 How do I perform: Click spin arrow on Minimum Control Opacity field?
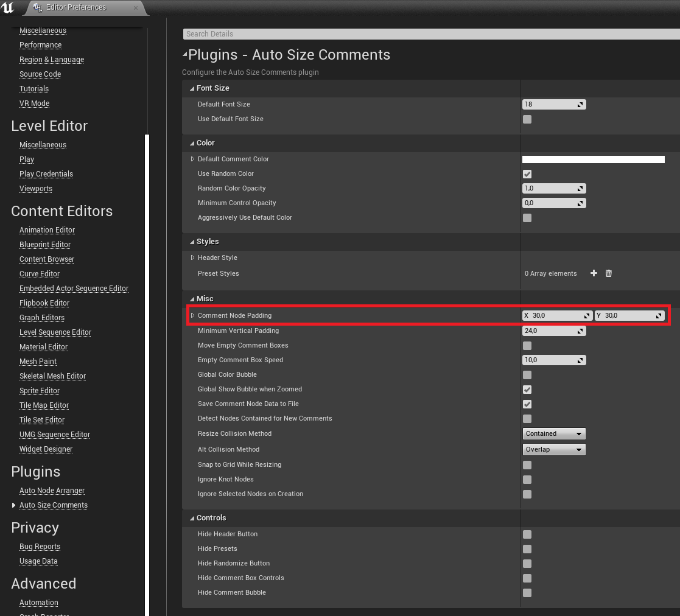[x=580, y=203]
